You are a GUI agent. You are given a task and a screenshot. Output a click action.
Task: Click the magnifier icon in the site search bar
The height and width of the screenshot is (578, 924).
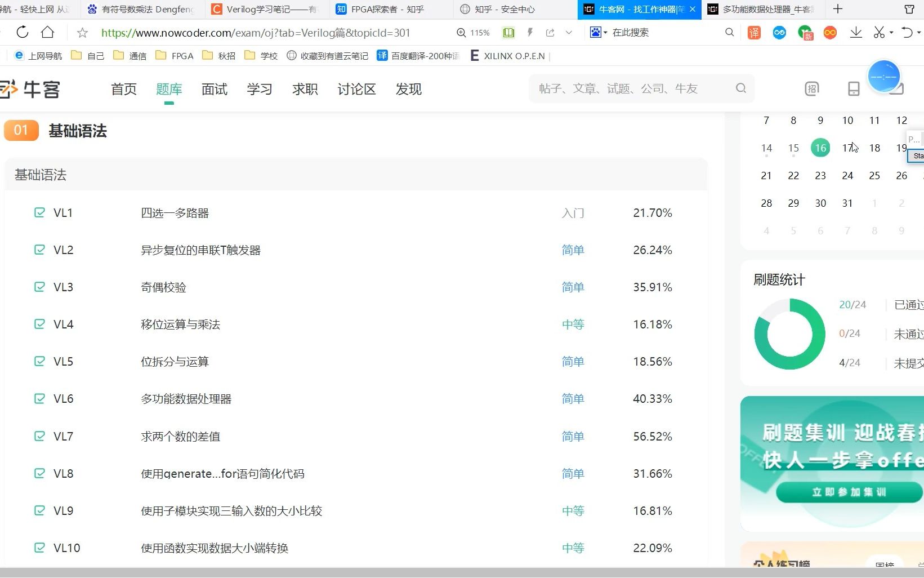pos(741,88)
